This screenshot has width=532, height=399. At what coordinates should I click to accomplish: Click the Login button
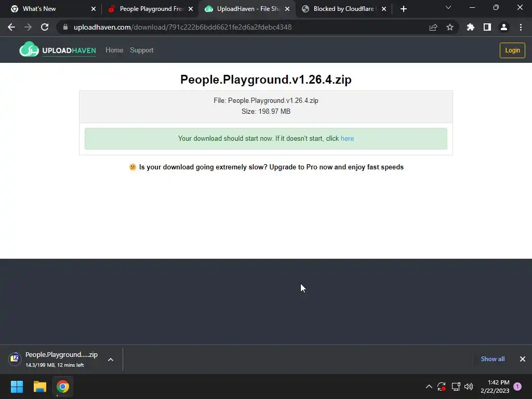[x=512, y=50]
